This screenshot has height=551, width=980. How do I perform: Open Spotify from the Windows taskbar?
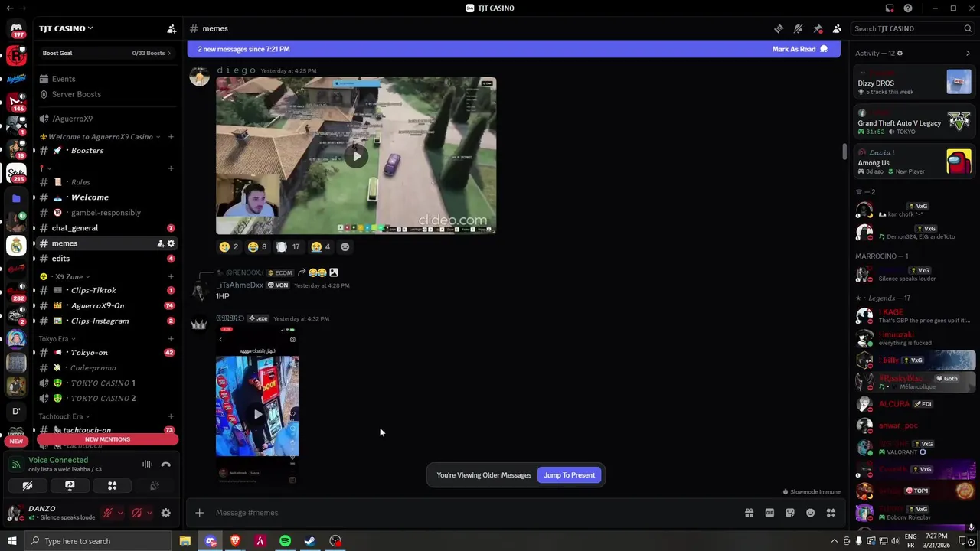[x=285, y=541]
